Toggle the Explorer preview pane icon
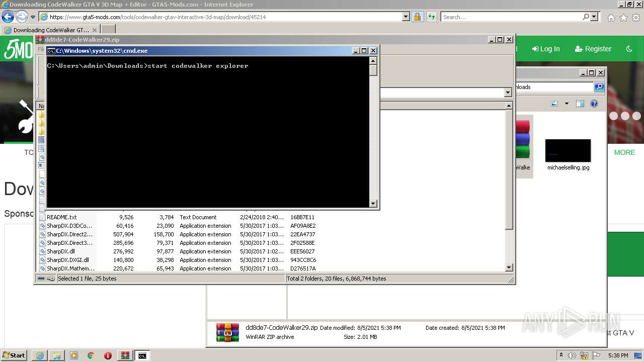The image size is (644, 362). (x=580, y=104)
